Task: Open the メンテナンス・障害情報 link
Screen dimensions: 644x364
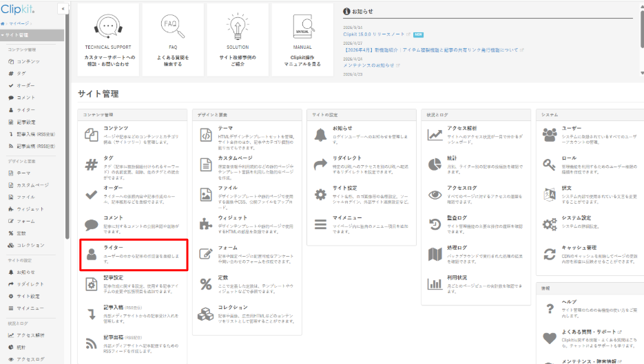Action: tap(589, 361)
